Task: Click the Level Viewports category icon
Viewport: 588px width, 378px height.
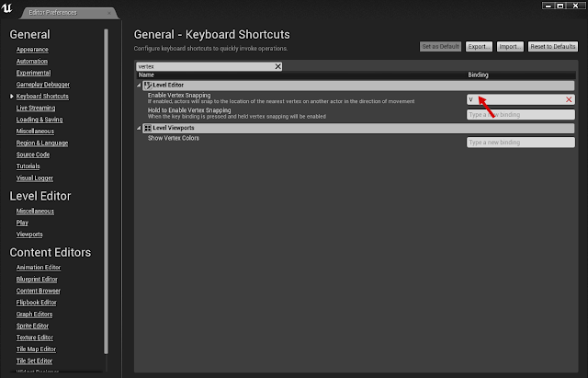Action: tap(148, 128)
